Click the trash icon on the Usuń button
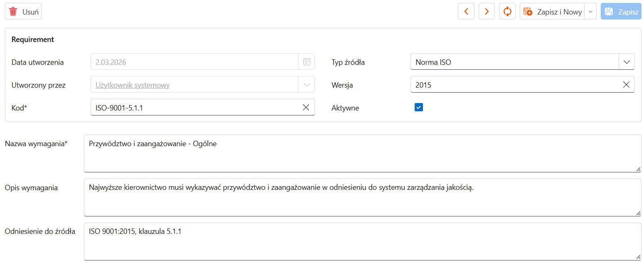Image resolution: width=644 pixels, height=270 pixels. tap(13, 12)
